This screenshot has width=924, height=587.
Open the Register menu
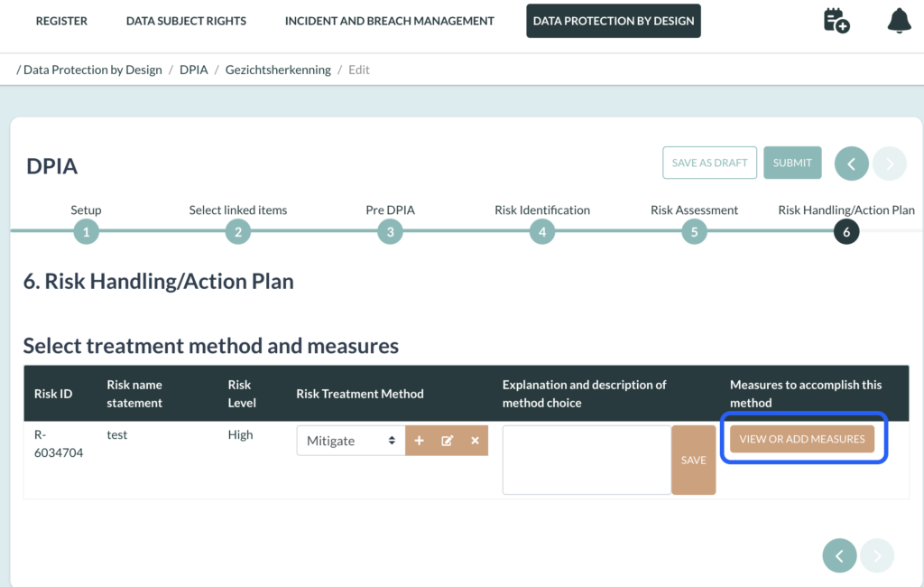pos(61,21)
